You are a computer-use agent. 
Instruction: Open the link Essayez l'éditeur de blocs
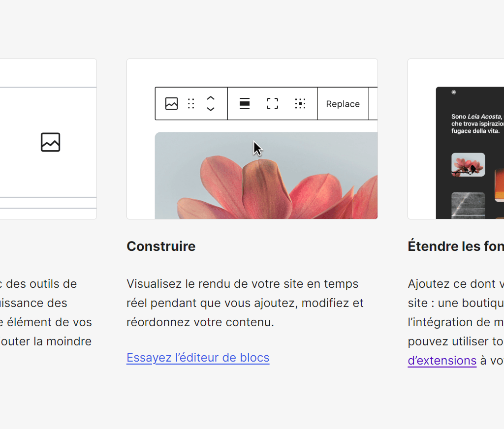(198, 358)
